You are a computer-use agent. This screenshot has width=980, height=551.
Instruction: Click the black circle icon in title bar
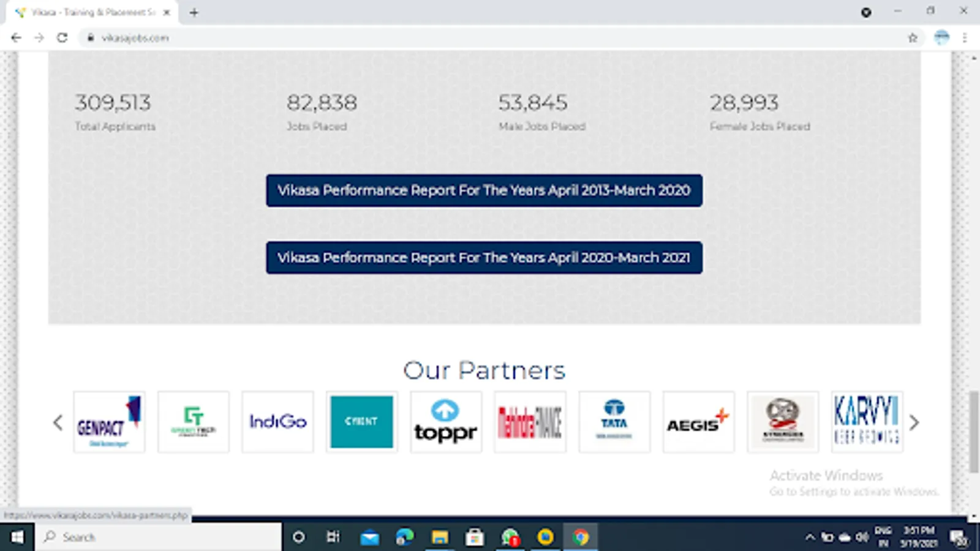pyautogui.click(x=866, y=12)
